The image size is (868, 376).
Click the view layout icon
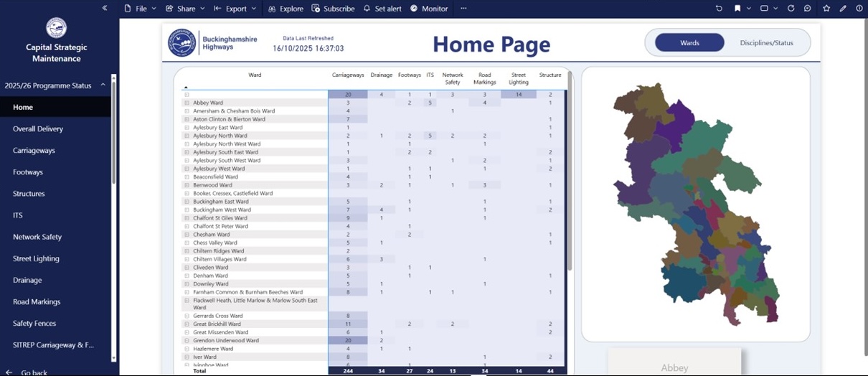765,9
